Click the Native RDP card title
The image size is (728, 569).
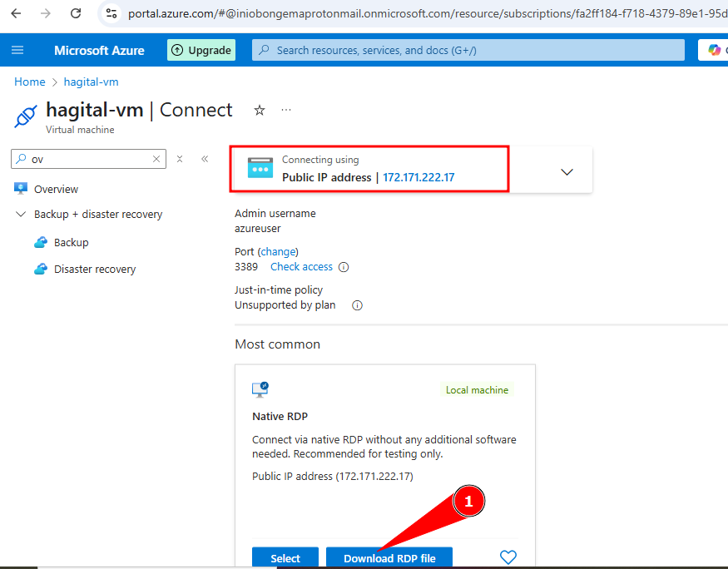click(280, 416)
